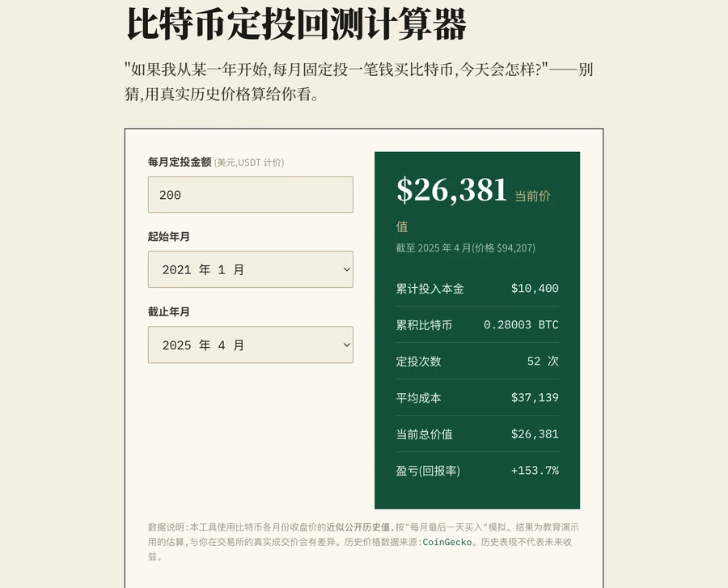Click the page title 比特币定投回测计算器
Viewport: 728px width, 588px height.
click(x=296, y=24)
